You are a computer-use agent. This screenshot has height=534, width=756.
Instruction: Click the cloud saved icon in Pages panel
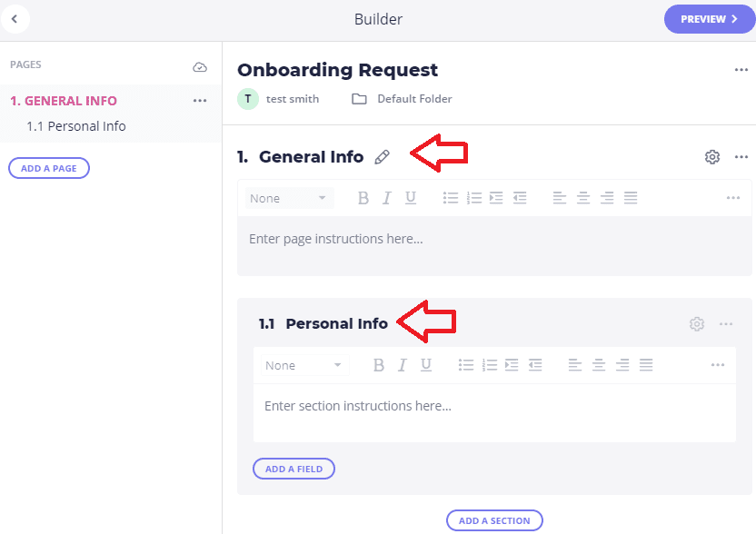coord(200,67)
